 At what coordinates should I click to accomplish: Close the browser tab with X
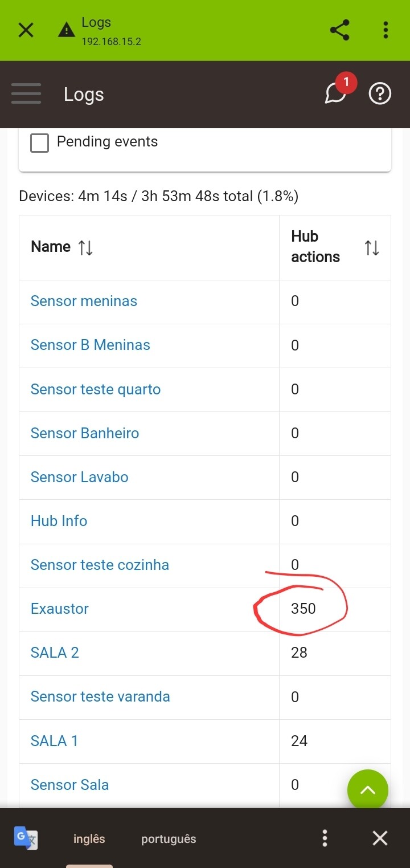pyautogui.click(x=26, y=30)
